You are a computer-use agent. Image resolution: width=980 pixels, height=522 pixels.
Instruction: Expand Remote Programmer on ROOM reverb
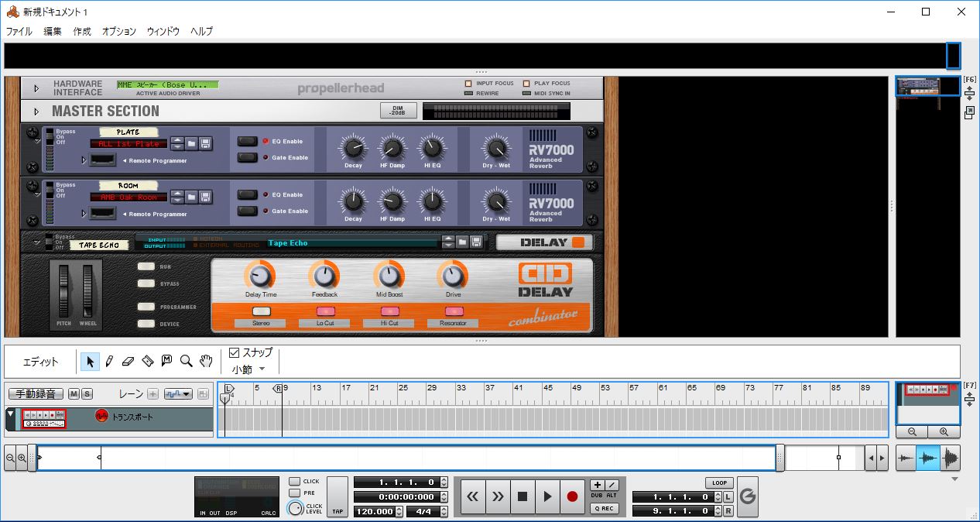(x=84, y=214)
